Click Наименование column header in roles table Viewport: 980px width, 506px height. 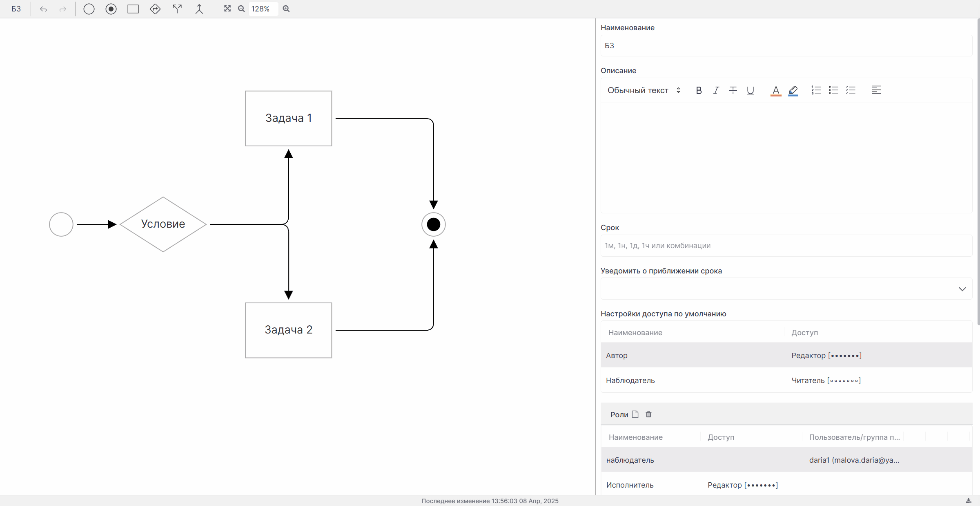[636, 437]
